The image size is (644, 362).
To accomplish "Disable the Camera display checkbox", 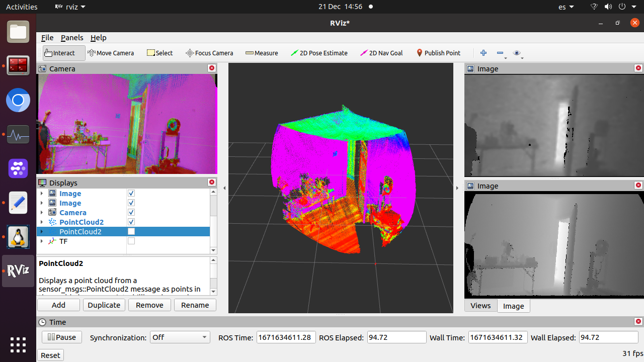I will (131, 213).
